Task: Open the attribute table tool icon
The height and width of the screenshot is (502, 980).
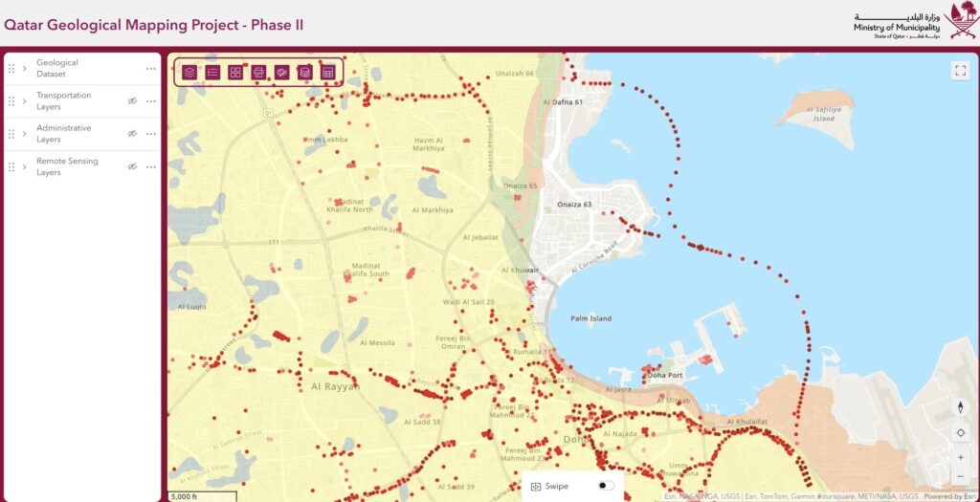Action: click(327, 72)
